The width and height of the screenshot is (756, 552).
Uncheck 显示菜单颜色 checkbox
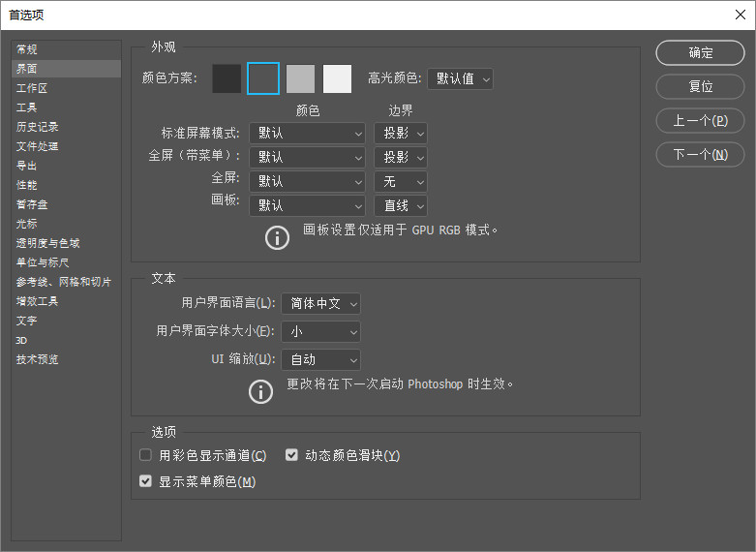pos(145,480)
